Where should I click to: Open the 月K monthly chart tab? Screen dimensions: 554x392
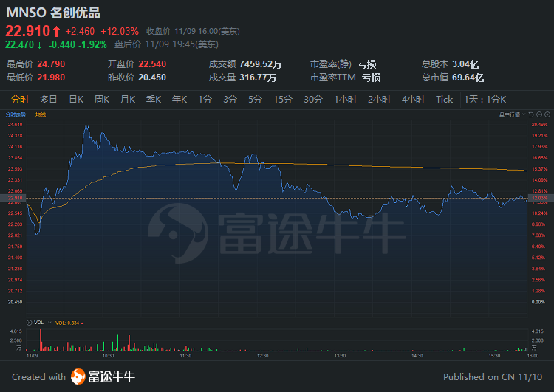click(x=128, y=100)
